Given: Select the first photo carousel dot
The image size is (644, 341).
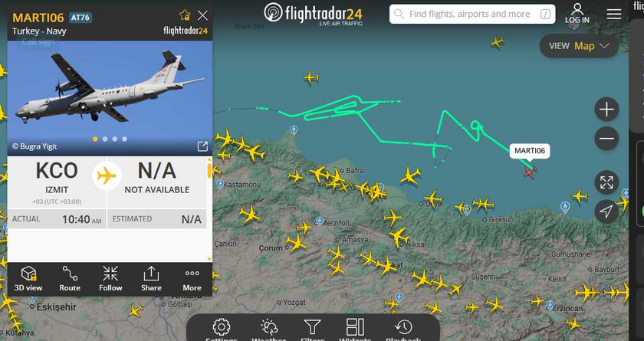Looking at the screenshot, I should tap(95, 139).
